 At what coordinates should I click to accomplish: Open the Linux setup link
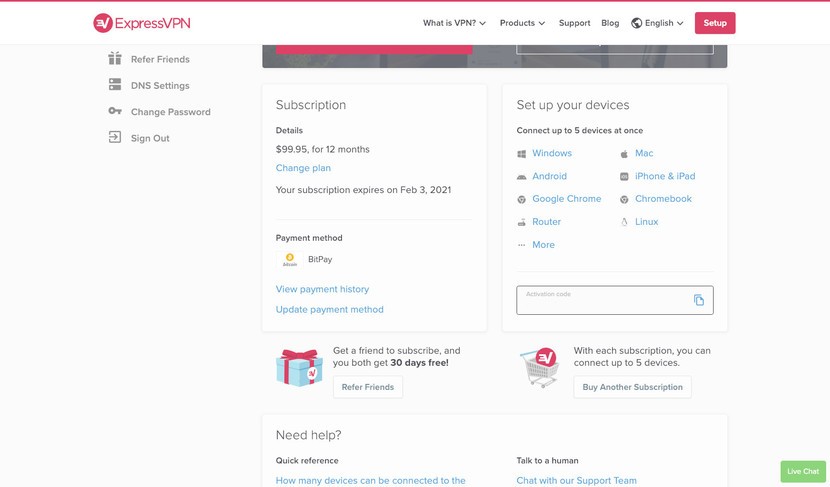click(646, 222)
